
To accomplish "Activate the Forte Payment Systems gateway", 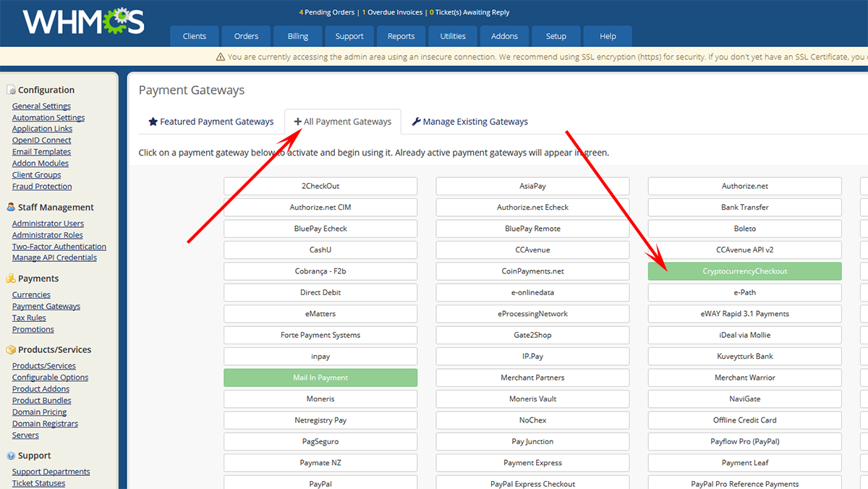I will (320, 335).
